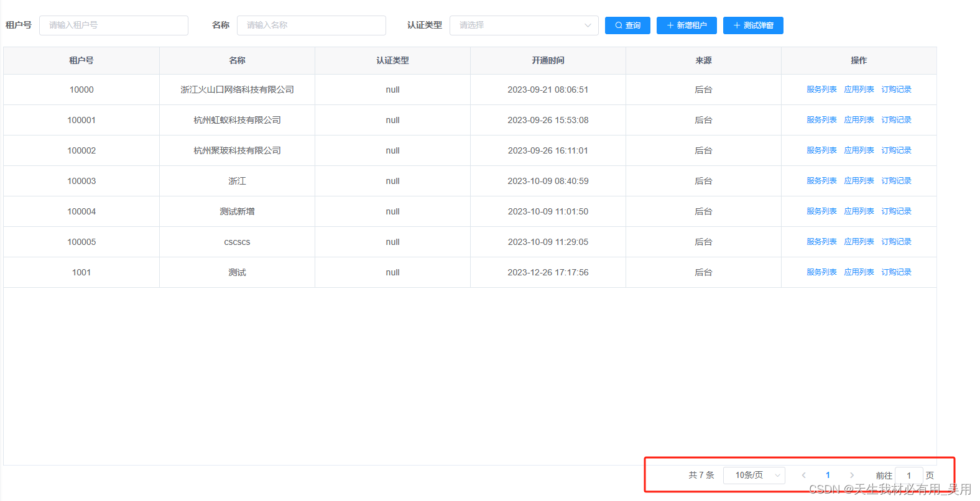The height and width of the screenshot is (501, 980).
Task: Click the 名称 column header
Action: tap(237, 60)
